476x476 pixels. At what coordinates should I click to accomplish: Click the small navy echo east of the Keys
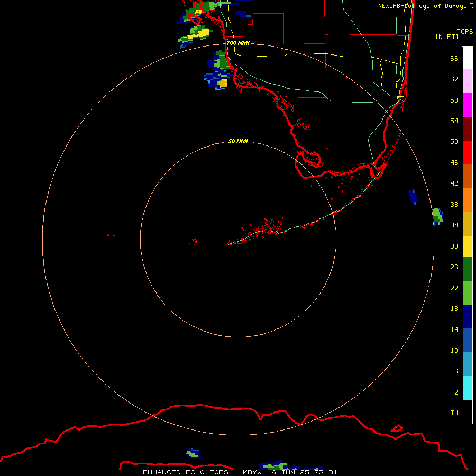[413, 197]
